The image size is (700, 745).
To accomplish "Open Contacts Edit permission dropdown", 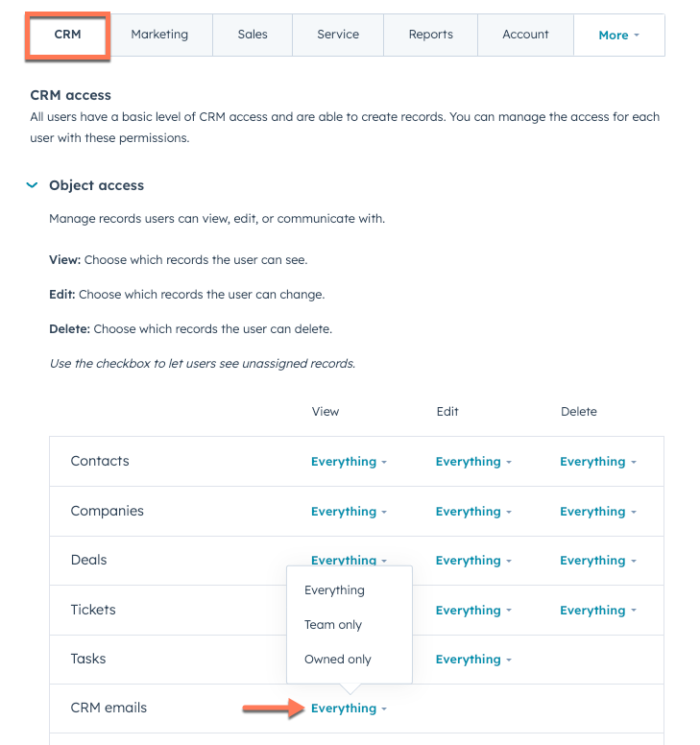I will coord(473,462).
